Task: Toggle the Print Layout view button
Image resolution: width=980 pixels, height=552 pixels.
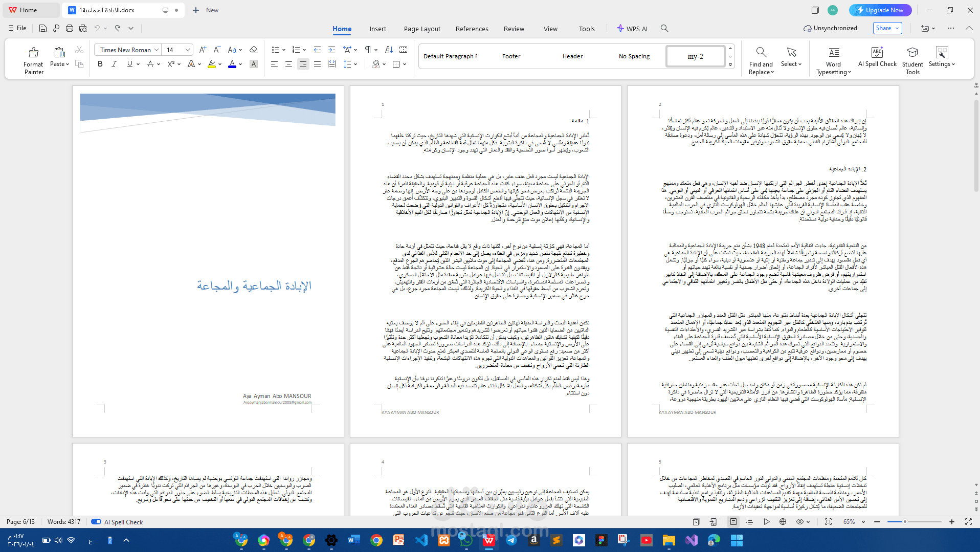Action: point(733,522)
